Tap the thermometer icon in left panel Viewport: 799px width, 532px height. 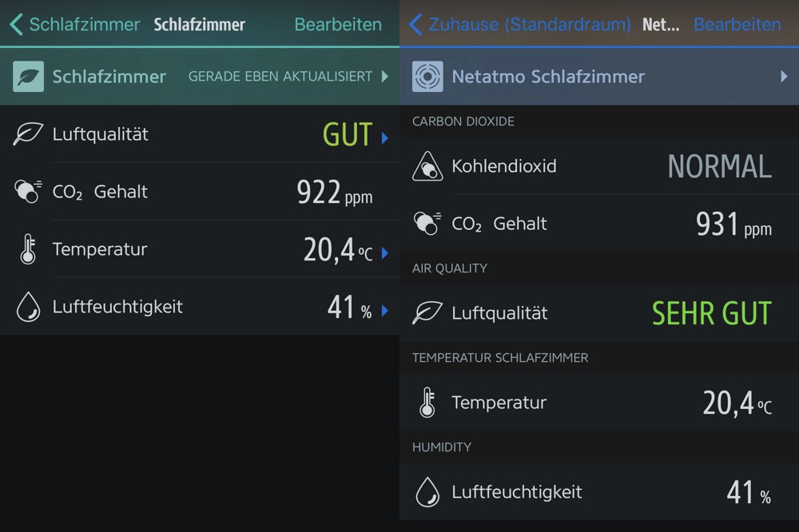point(28,249)
